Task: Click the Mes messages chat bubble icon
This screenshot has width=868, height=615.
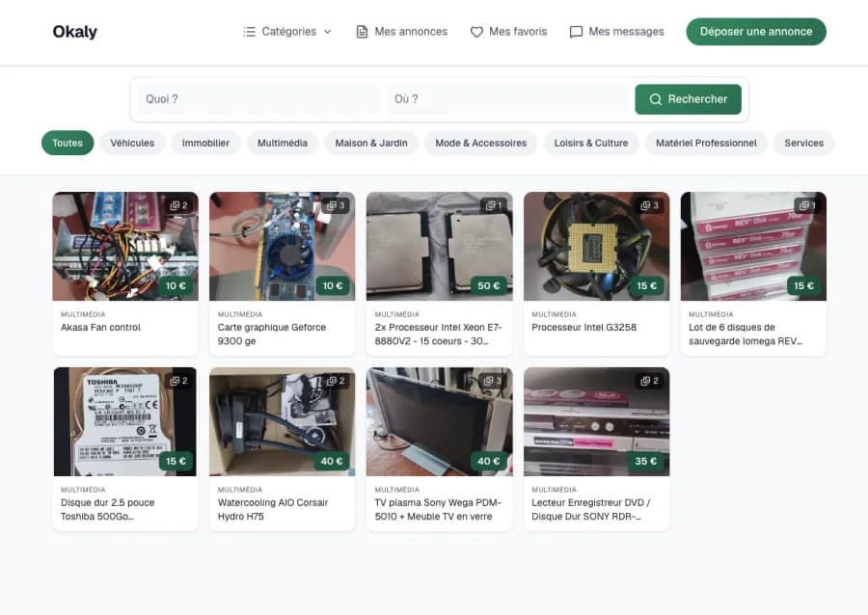Action: tap(577, 32)
